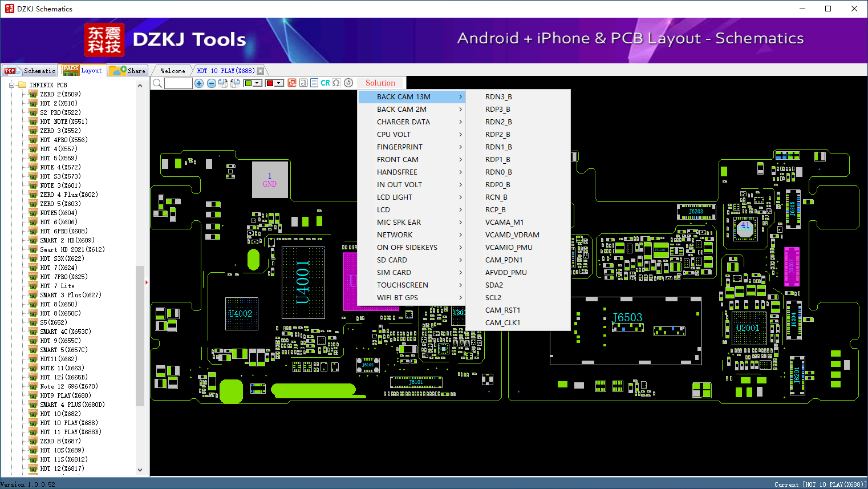This screenshot has height=489, width=868.
Task: Select ZERO 4 Plus(X602) in the tree
Action: click(69, 195)
